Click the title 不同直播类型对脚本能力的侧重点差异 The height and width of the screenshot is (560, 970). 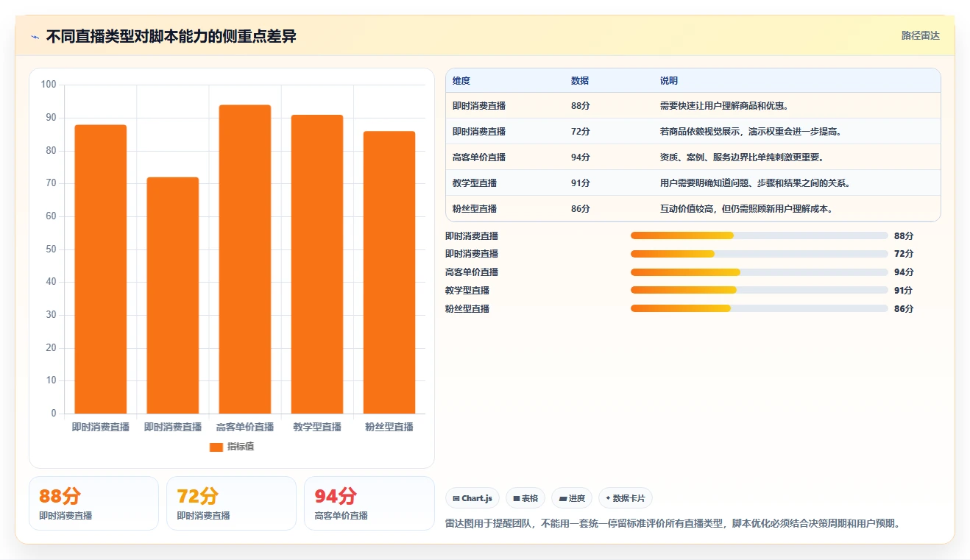click(x=171, y=36)
